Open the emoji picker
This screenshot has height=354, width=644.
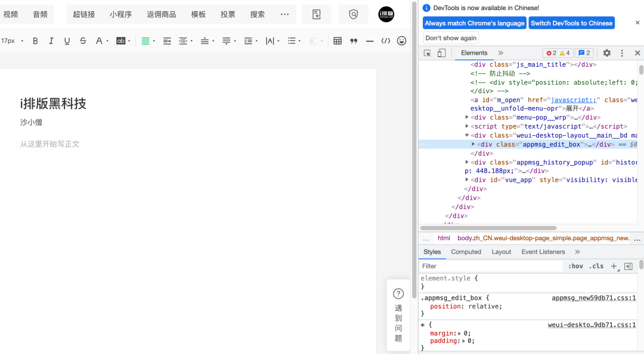(x=402, y=41)
